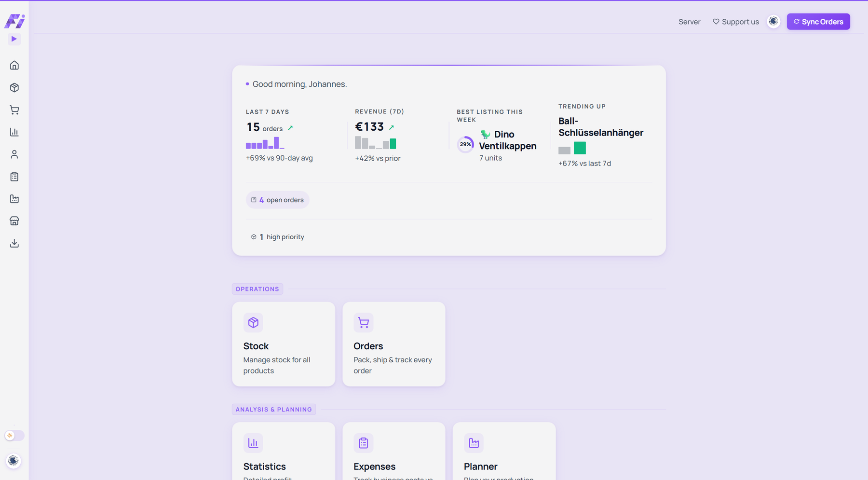Toggle the light/dark theme switch
The image size is (868, 480).
click(x=14, y=436)
